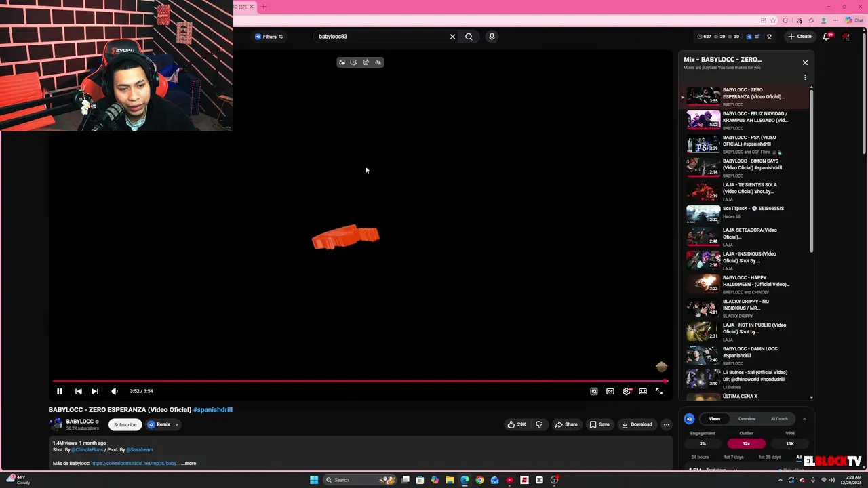Image resolution: width=868 pixels, height=488 pixels.
Task: Open YouTube notifications bell
Action: pyautogui.click(x=827, y=37)
